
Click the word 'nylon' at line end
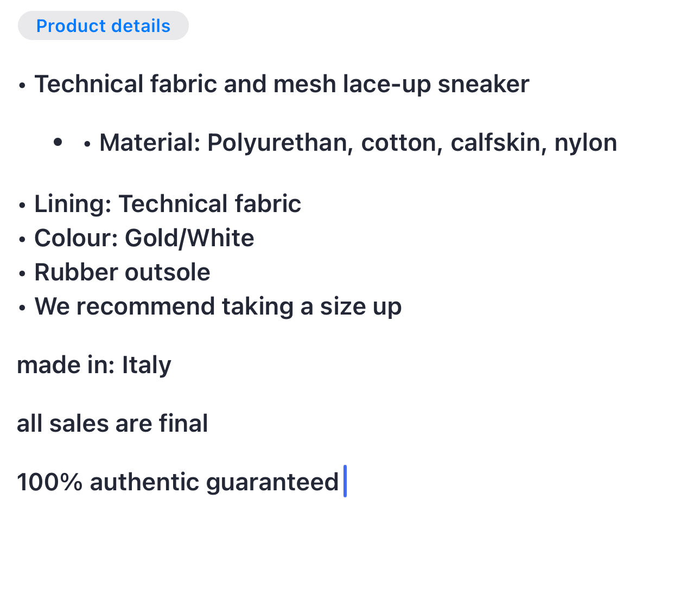[586, 143]
